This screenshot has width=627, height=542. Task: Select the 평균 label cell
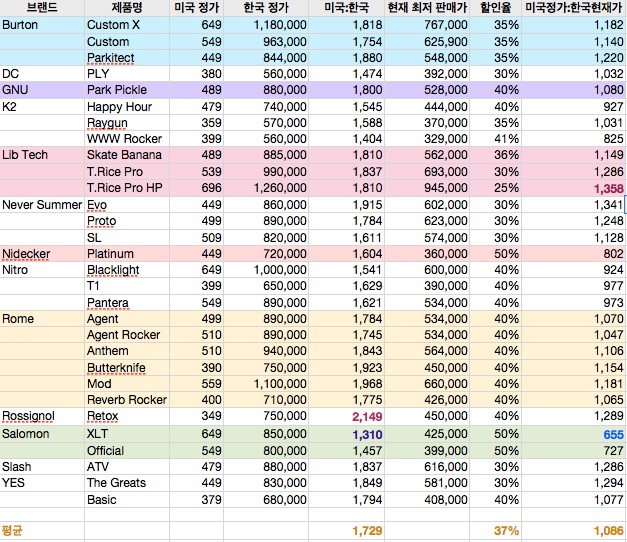42,531
